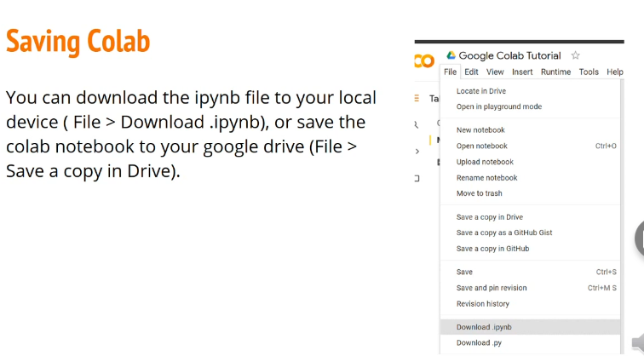Choose Save and pin revision
This screenshot has height=356, width=644.
click(530, 288)
